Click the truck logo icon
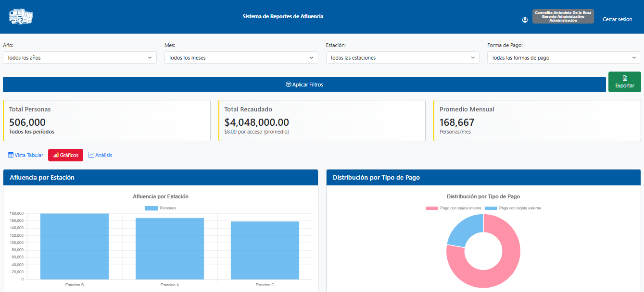 [21, 17]
